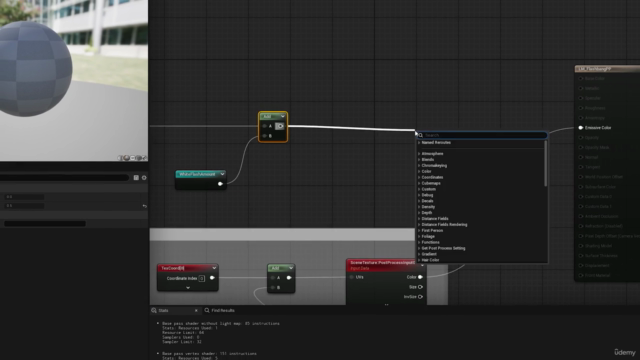The image size is (640, 360).
Task: Click the Ambient Occlusion input pin
Action: (580, 216)
